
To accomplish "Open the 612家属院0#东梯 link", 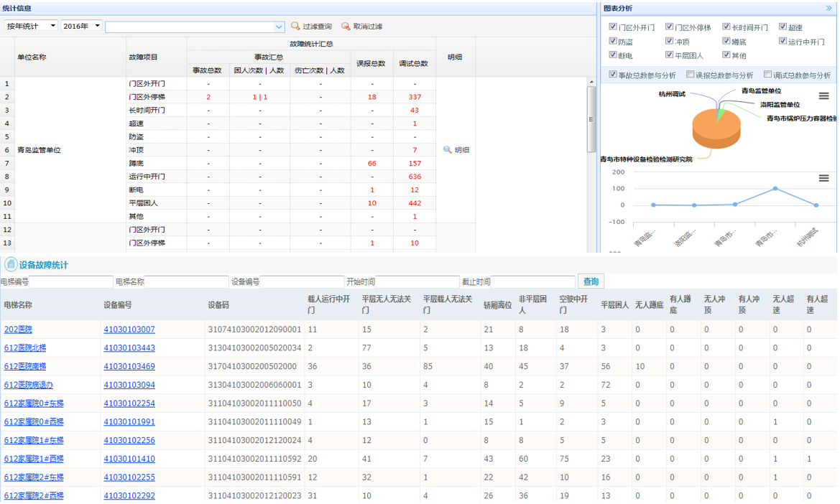I will tap(34, 403).
